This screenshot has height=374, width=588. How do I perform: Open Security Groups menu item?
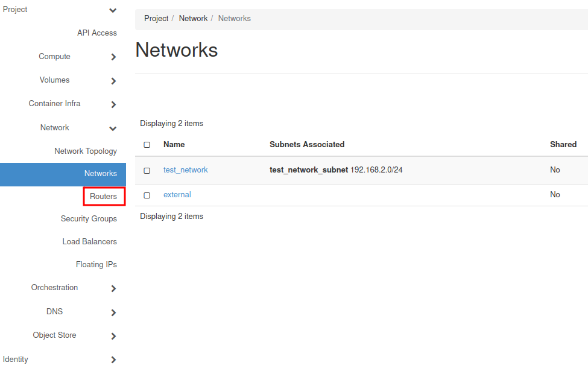pyautogui.click(x=89, y=219)
